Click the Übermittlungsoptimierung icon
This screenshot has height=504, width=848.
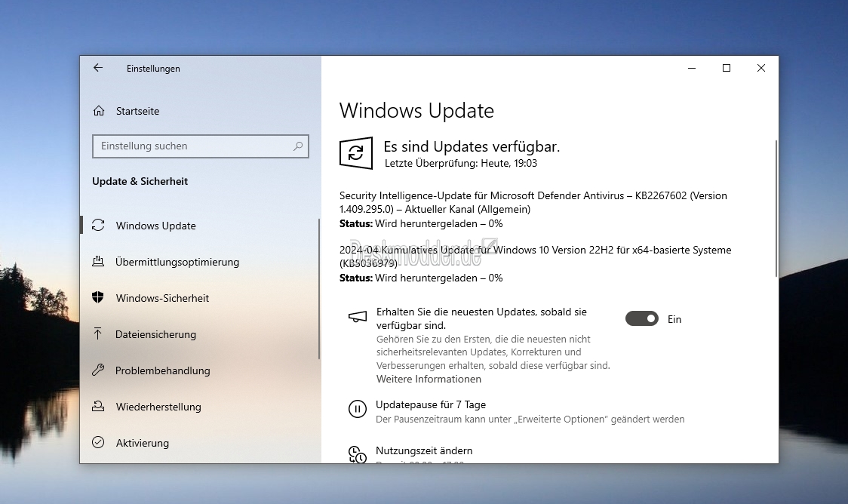pyautogui.click(x=98, y=261)
